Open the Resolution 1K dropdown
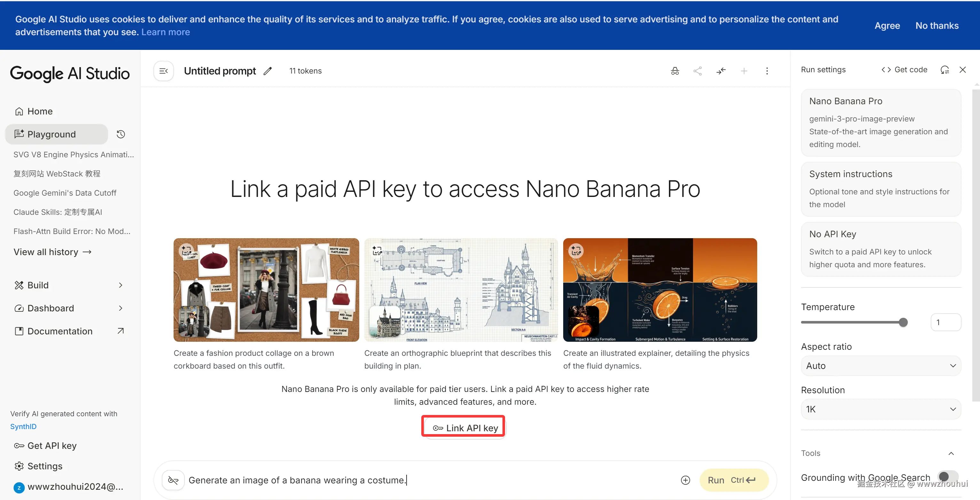The height and width of the screenshot is (500, 980). pos(881,410)
